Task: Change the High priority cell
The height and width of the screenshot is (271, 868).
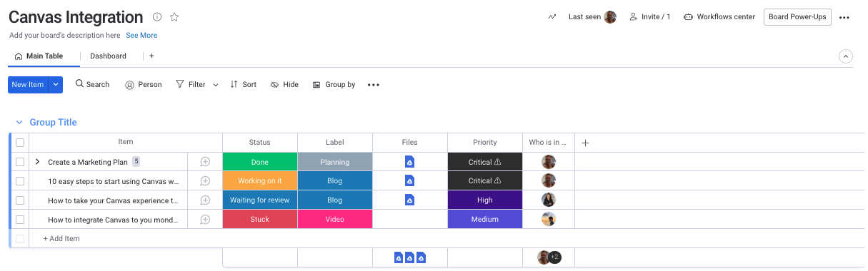Action: click(x=485, y=200)
